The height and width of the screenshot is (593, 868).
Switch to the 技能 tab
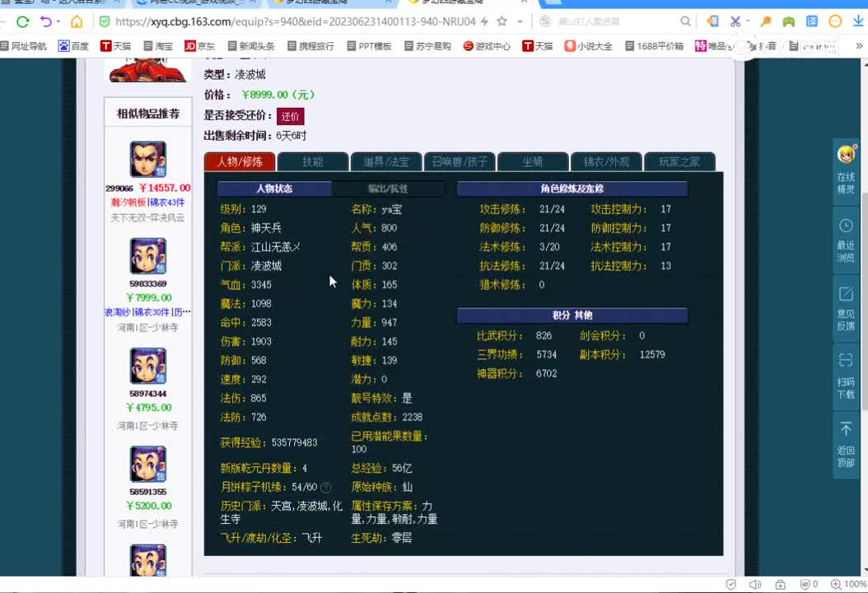[313, 161]
